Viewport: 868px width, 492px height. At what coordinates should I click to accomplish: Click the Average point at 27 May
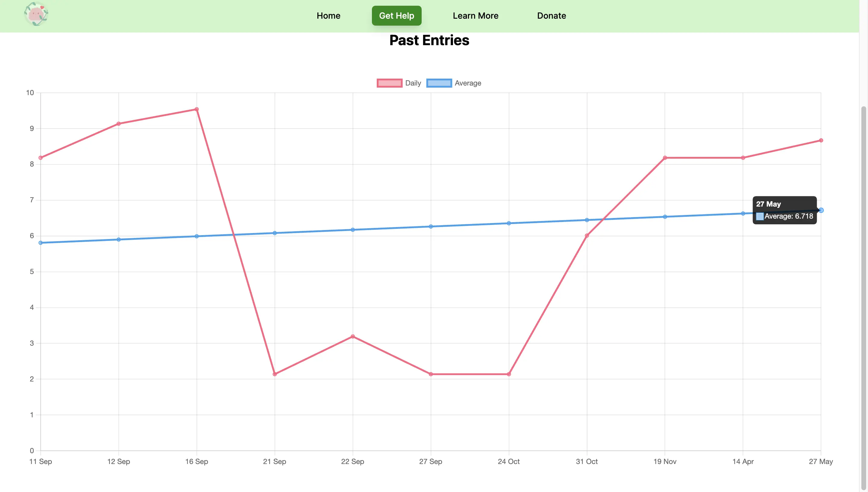pyautogui.click(x=821, y=210)
